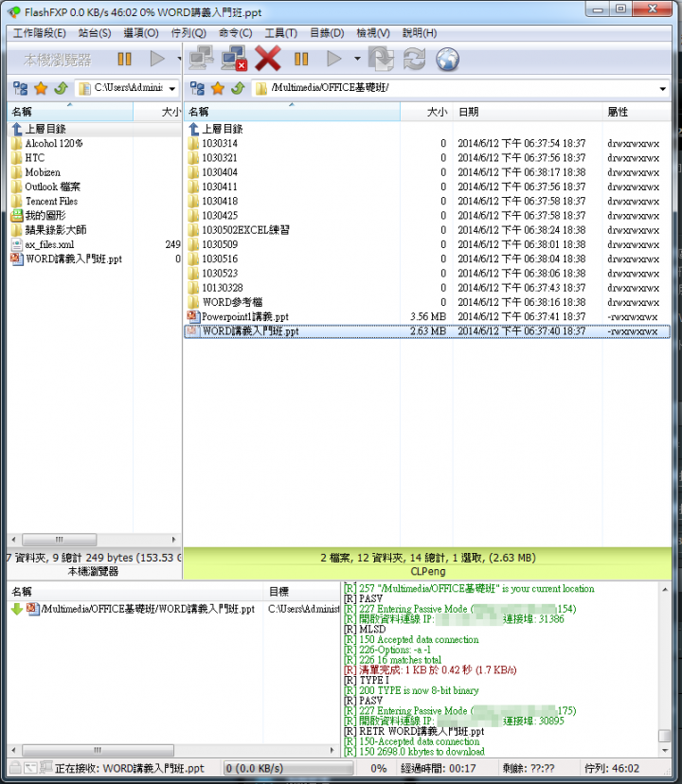
Task: Click the transfer files icon in remote toolbar
Action: coord(382,59)
